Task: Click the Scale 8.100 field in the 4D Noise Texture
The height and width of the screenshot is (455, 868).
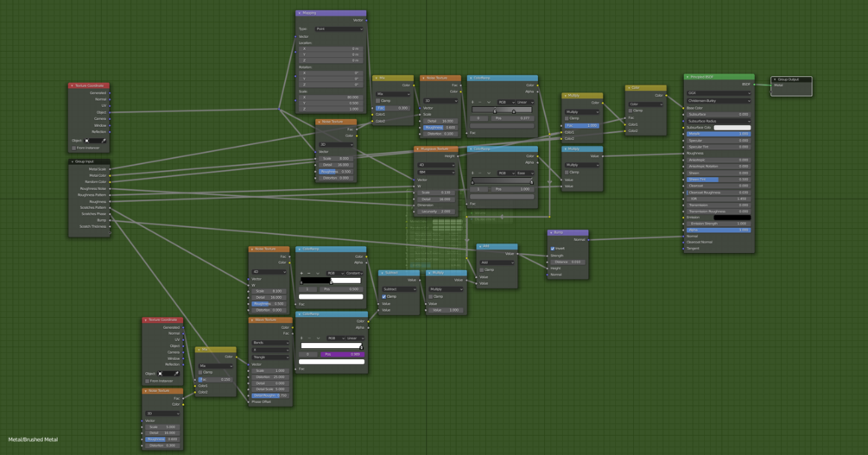Action: [269, 291]
